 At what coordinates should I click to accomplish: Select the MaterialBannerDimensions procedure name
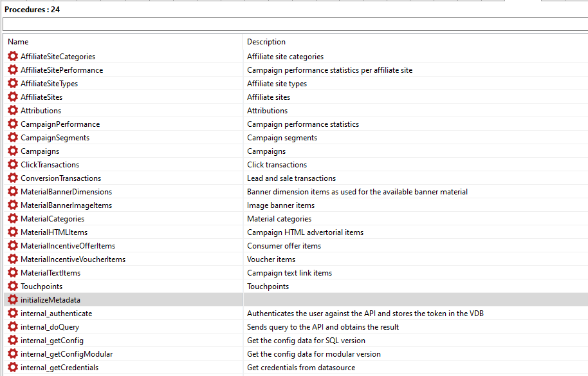point(66,192)
